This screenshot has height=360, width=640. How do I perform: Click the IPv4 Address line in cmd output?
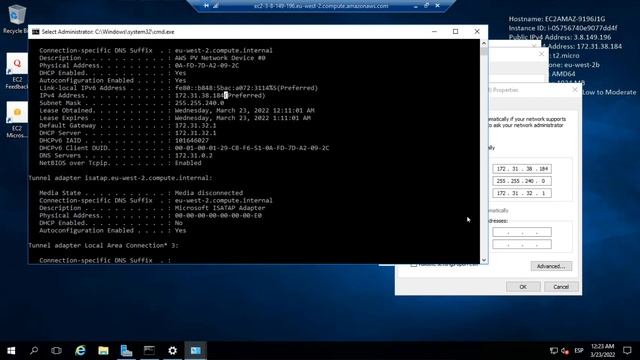point(152,96)
